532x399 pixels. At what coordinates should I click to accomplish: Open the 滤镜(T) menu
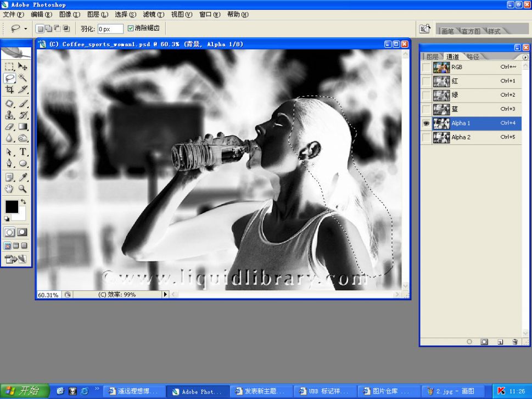point(153,15)
